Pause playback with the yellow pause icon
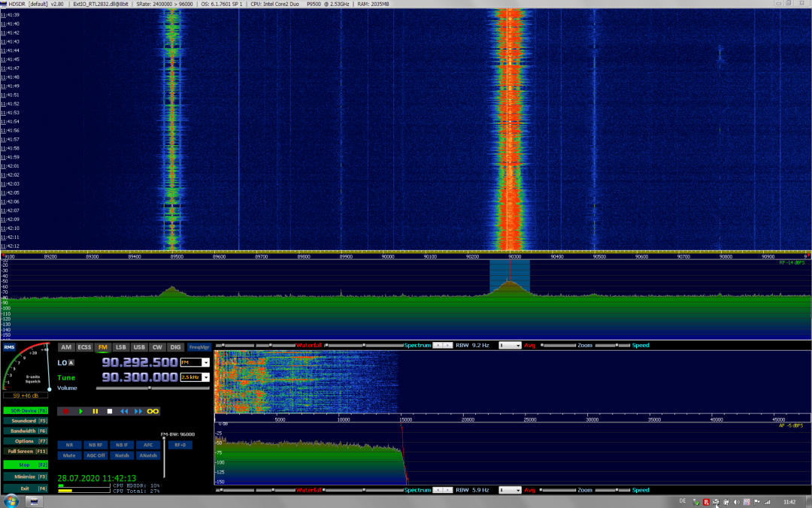This screenshot has height=508, width=812. 95,411
